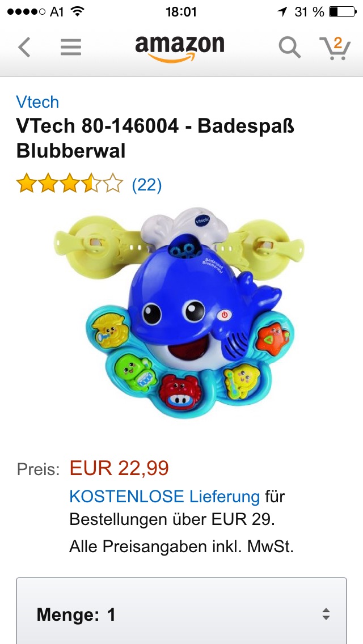Open KOSTENLOSE Lieferung details link
This screenshot has width=363, height=644.
point(164,497)
